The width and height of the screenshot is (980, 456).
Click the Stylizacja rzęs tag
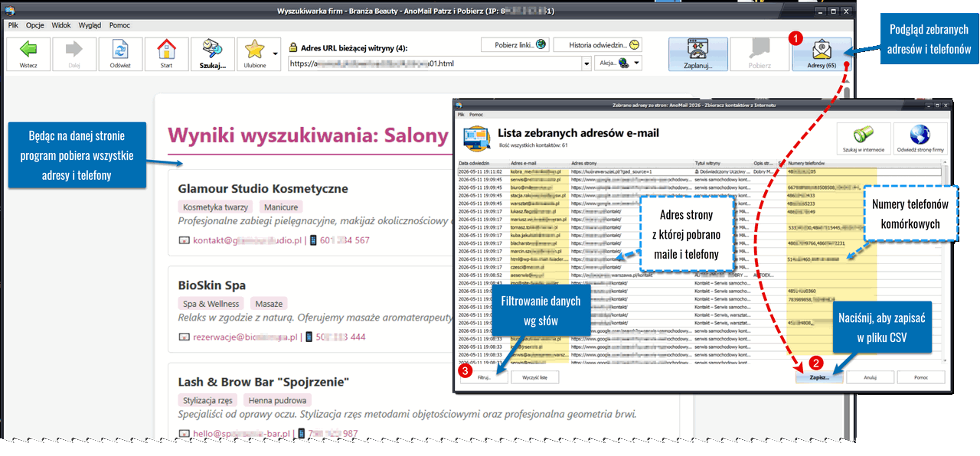click(208, 400)
